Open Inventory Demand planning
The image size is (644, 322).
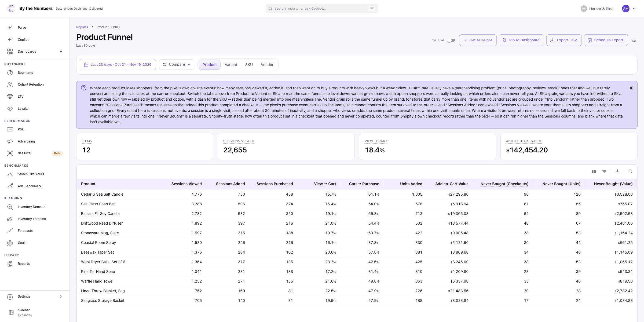tap(35, 207)
